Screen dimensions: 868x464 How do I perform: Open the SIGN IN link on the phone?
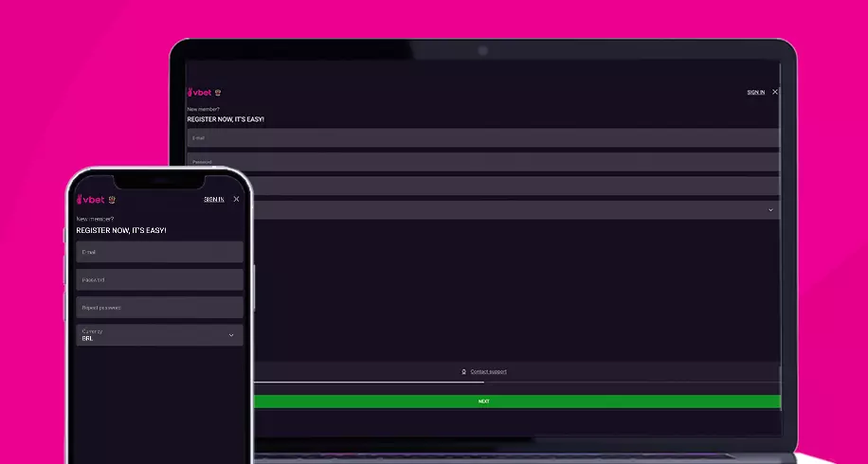pyautogui.click(x=213, y=199)
